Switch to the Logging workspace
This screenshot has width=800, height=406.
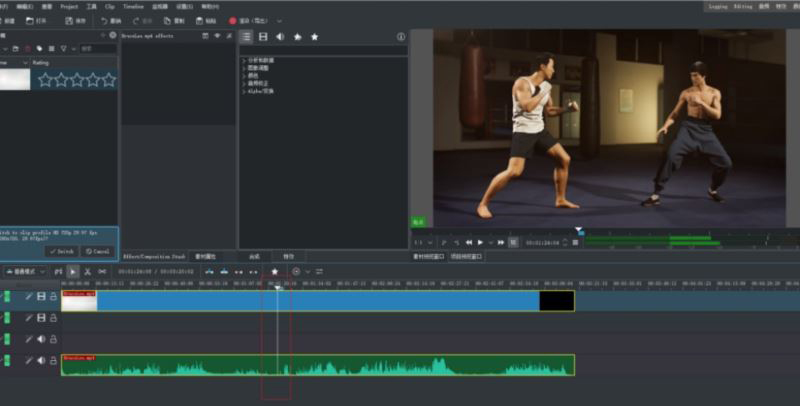tap(718, 7)
